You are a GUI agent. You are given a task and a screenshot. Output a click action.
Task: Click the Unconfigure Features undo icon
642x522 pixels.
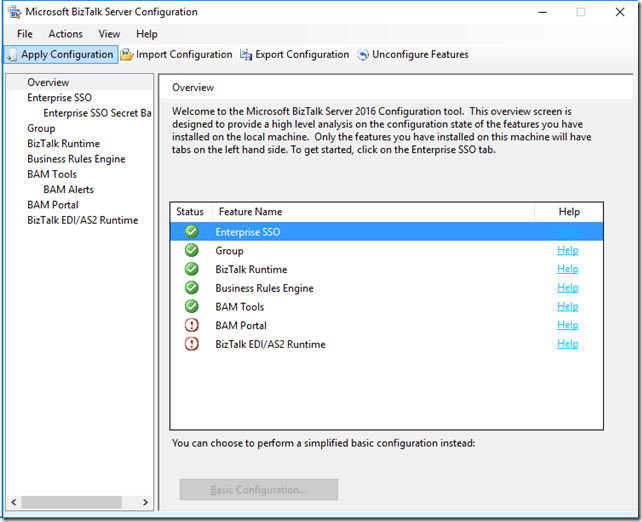coord(363,54)
